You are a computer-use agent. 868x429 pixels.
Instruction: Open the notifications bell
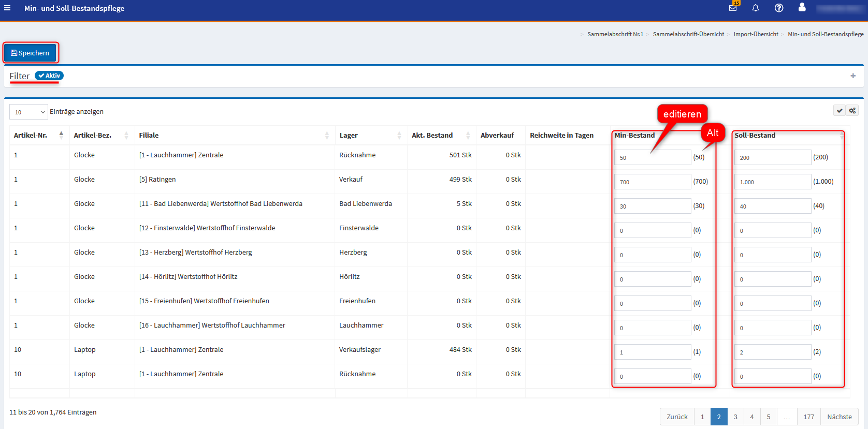pos(756,8)
